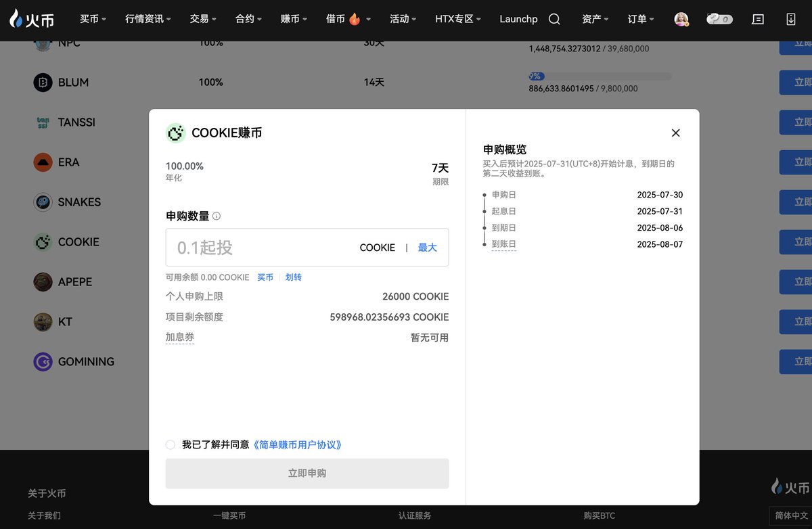Image resolution: width=812 pixels, height=529 pixels.
Task: Click the Huobi logo in the header
Action: (x=32, y=19)
